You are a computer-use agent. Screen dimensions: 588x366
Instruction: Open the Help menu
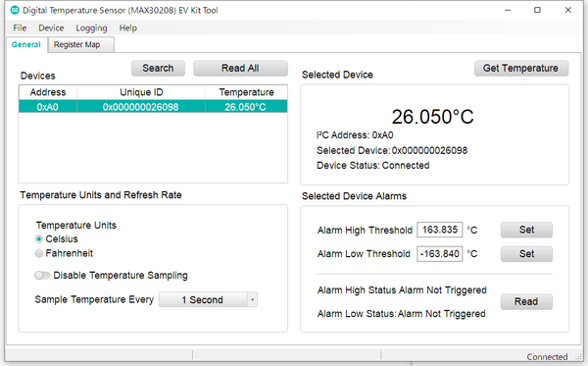pos(127,28)
